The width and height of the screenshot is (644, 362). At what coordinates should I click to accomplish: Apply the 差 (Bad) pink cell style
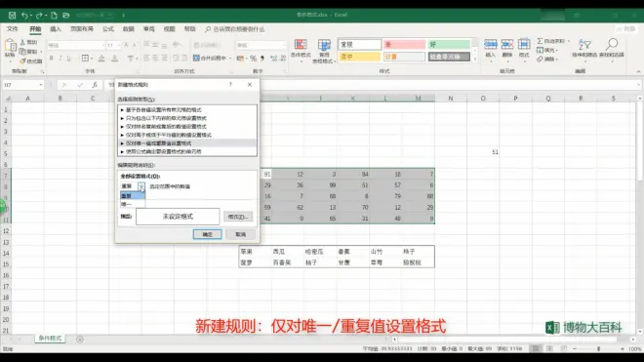(x=404, y=44)
